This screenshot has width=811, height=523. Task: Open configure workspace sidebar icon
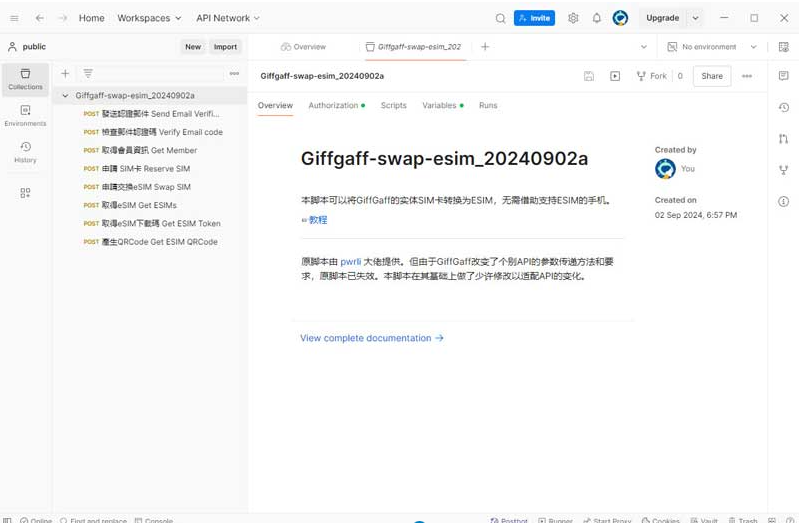click(x=25, y=193)
